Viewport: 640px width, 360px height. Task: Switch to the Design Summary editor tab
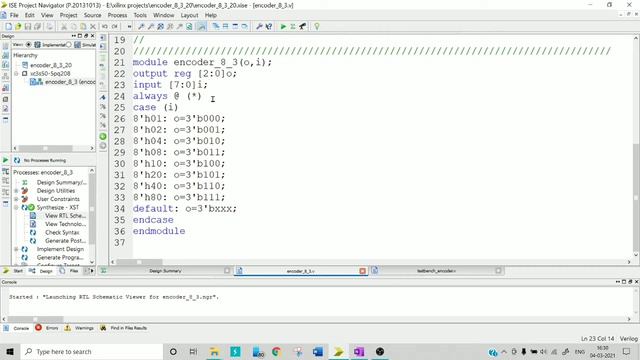tap(165, 271)
